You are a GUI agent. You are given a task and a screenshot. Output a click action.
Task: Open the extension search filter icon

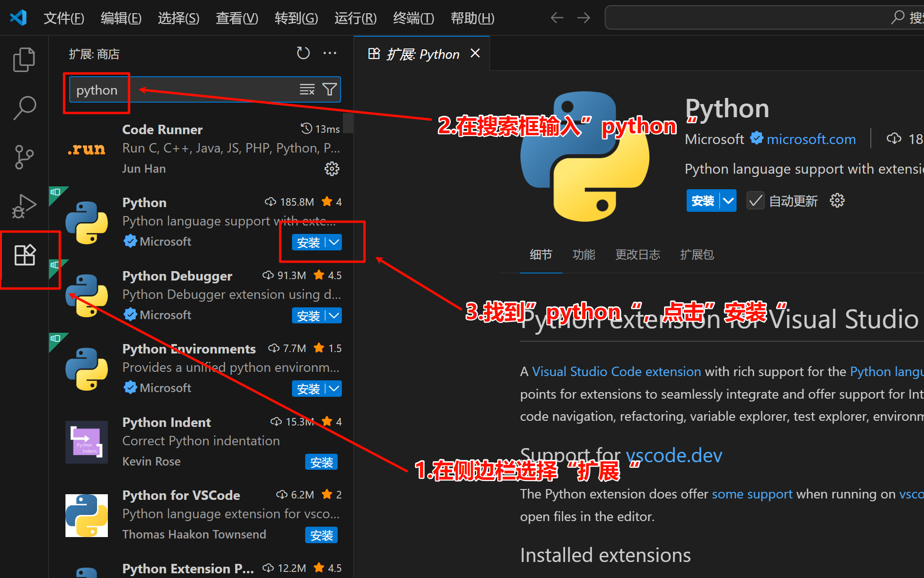point(330,89)
